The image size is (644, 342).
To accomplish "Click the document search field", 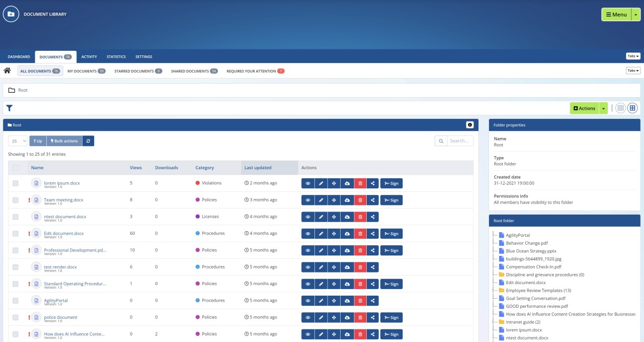I will (460, 141).
